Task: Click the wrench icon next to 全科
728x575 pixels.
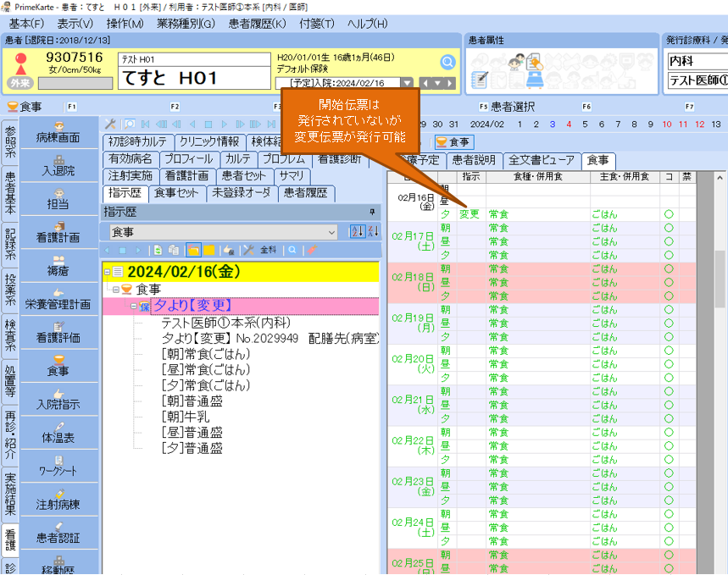Action: pyautogui.click(x=248, y=250)
